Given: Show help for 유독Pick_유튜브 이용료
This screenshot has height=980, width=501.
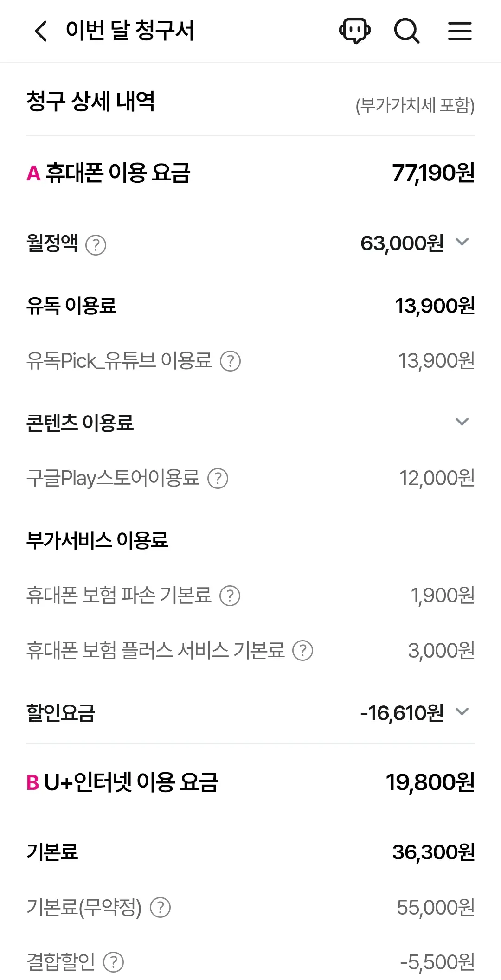Looking at the screenshot, I should [230, 361].
